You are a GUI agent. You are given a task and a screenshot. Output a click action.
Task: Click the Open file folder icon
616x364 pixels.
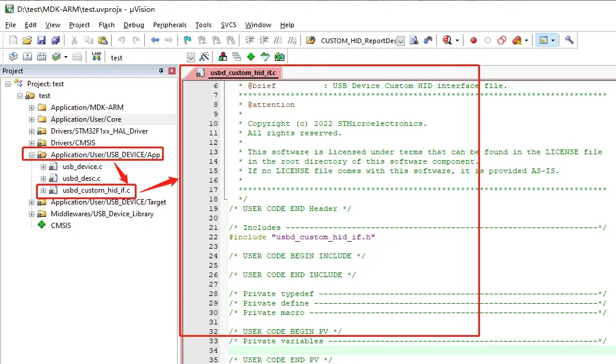coord(27,40)
